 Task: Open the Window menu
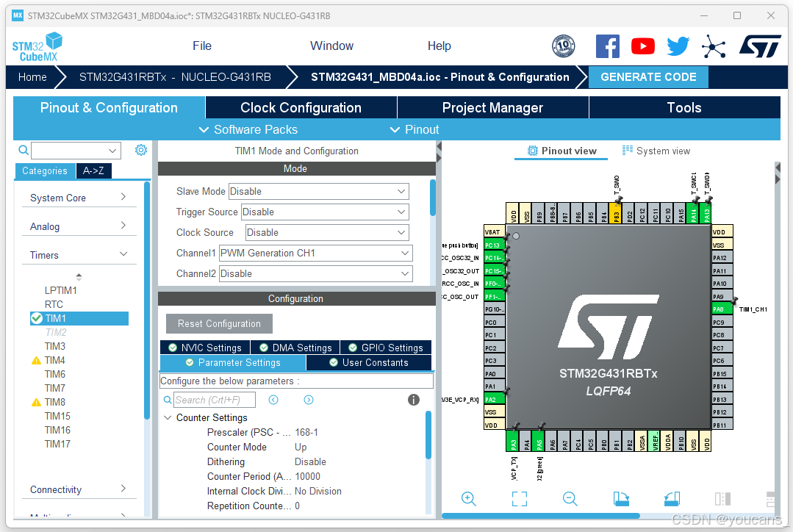point(331,46)
